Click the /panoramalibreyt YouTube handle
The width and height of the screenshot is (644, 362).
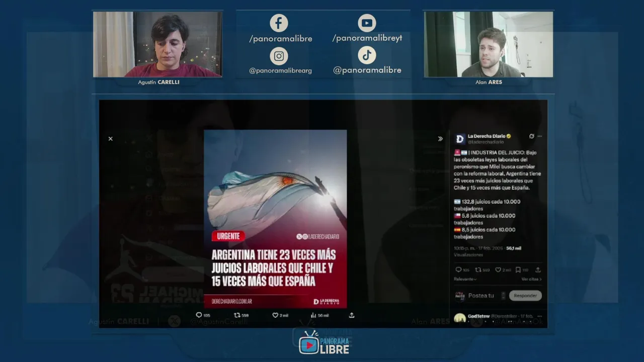point(367,38)
